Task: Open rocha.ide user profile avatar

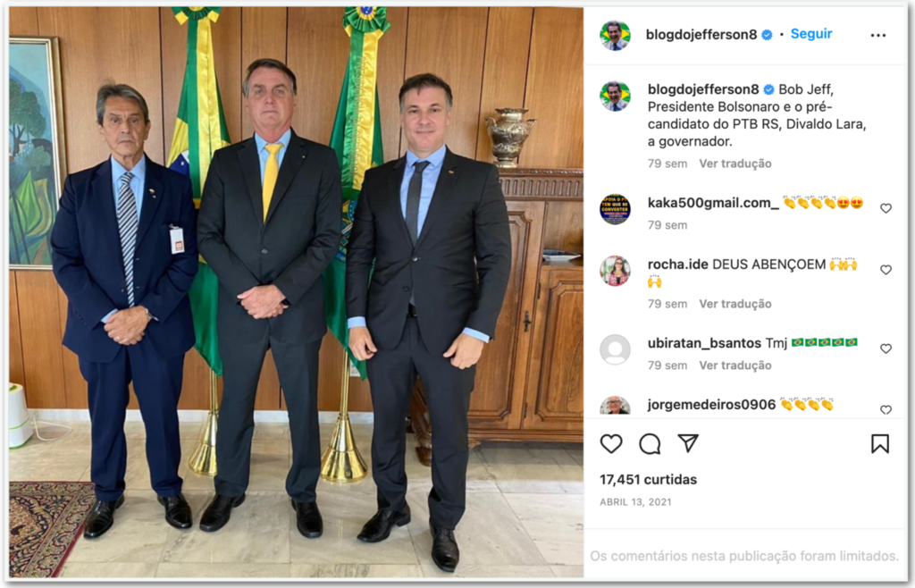Action: 615,271
